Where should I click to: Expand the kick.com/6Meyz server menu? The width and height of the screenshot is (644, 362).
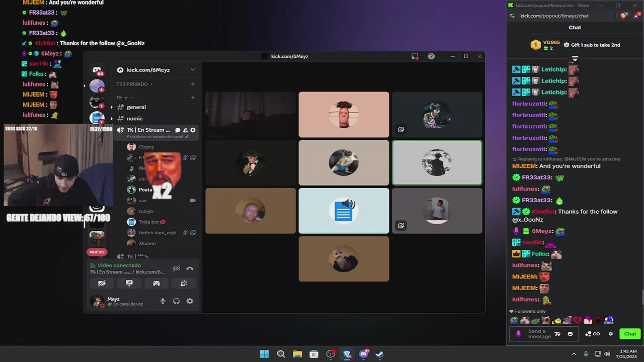tap(193, 70)
